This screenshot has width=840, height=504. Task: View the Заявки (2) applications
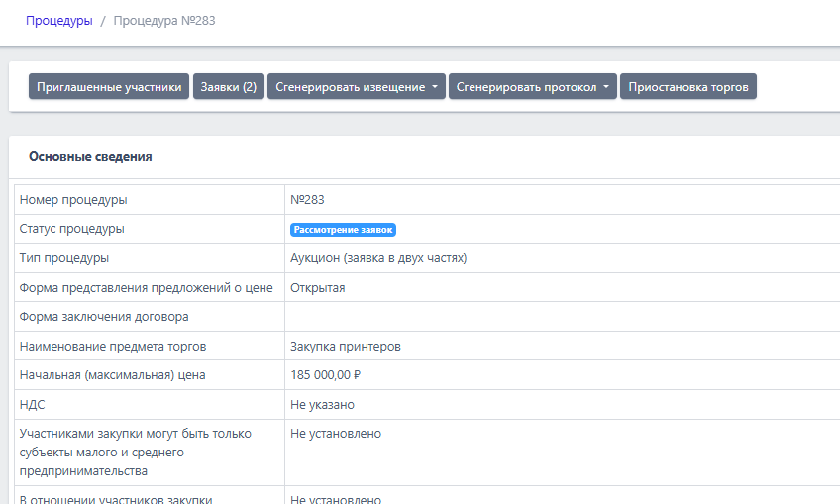click(x=229, y=87)
